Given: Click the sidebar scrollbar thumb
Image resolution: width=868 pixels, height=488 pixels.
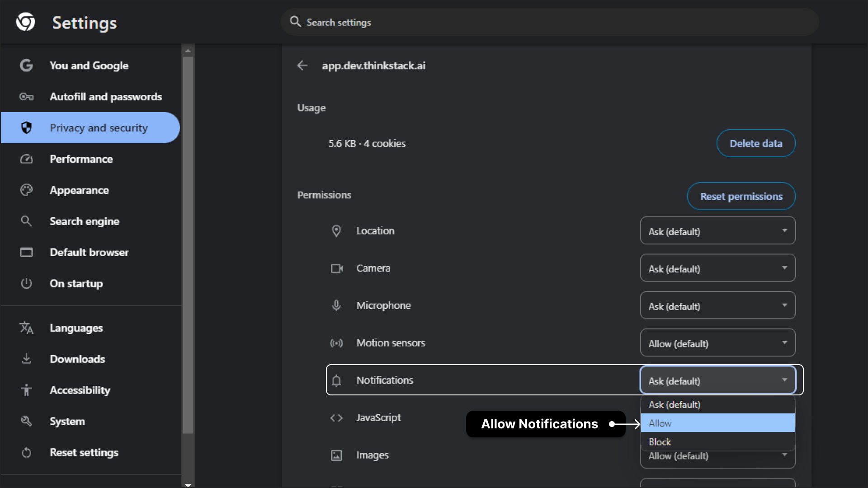Looking at the screenshot, I should (x=188, y=245).
